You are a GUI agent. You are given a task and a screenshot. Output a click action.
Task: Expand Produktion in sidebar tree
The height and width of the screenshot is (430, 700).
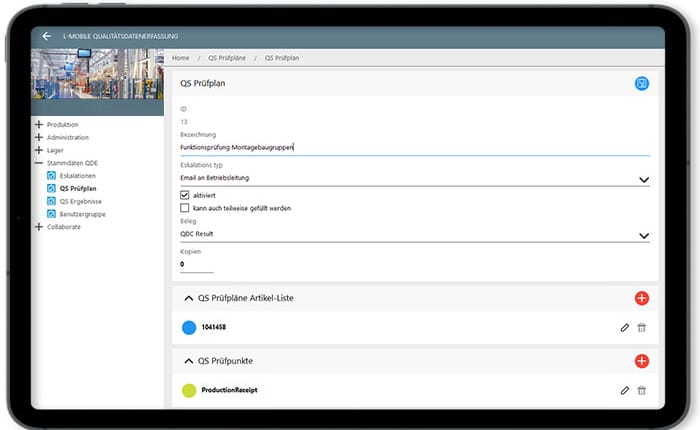click(39, 125)
